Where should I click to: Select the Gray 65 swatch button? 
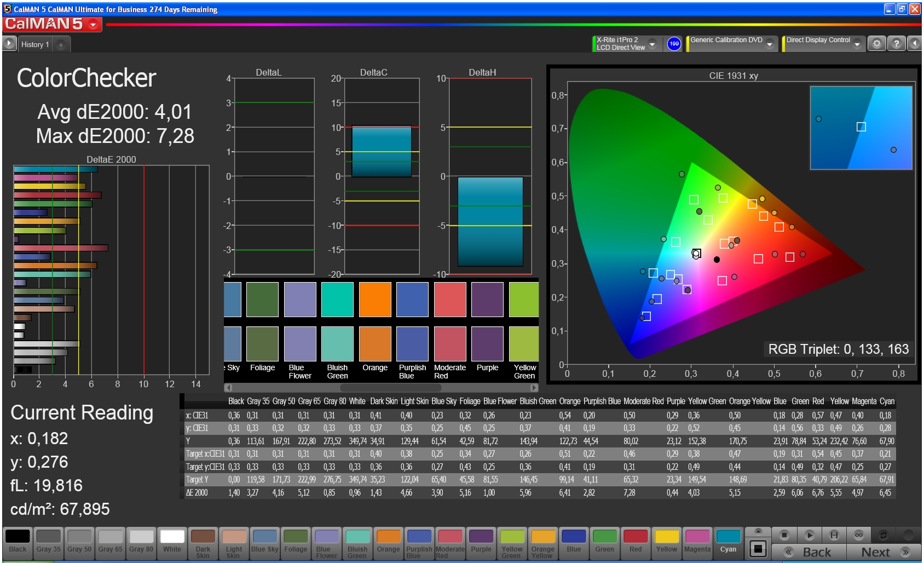(110, 543)
